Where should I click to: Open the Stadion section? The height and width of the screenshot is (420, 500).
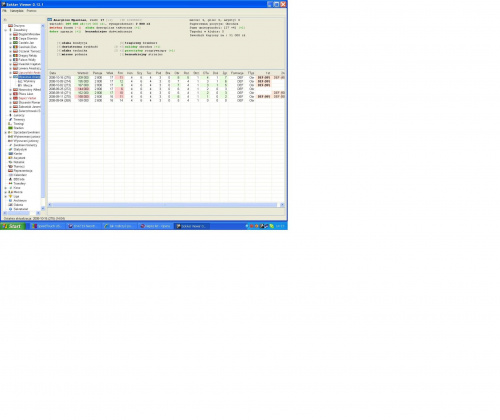point(18,128)
